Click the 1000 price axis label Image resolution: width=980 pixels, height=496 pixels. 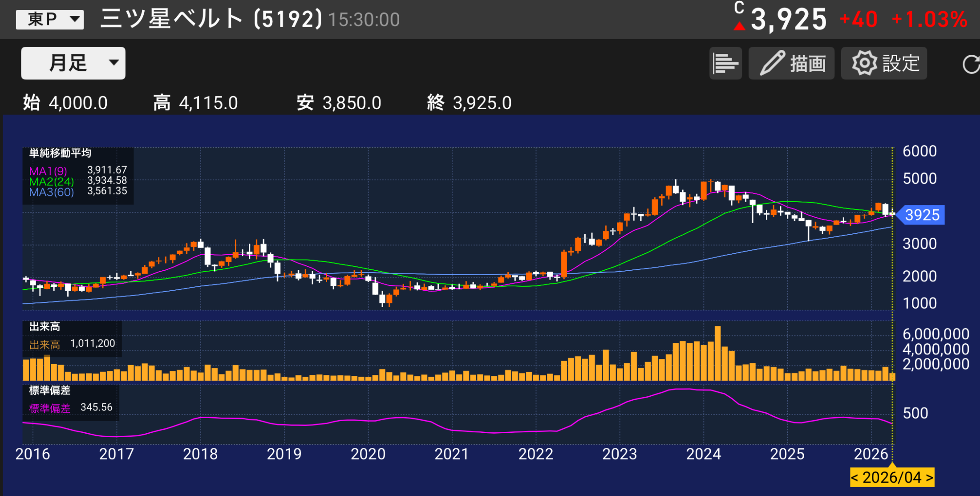click(x=919, y=303)
